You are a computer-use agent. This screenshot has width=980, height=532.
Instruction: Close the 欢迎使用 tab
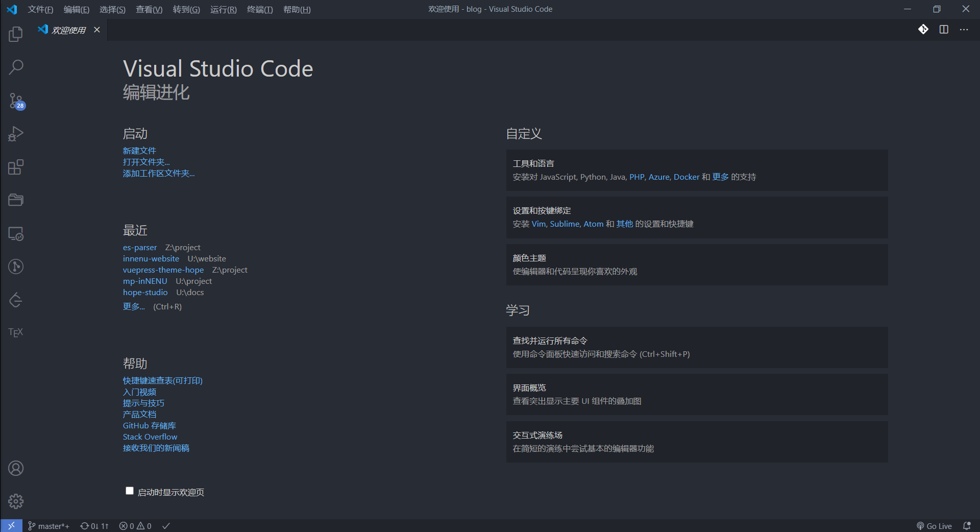point(97,30)
